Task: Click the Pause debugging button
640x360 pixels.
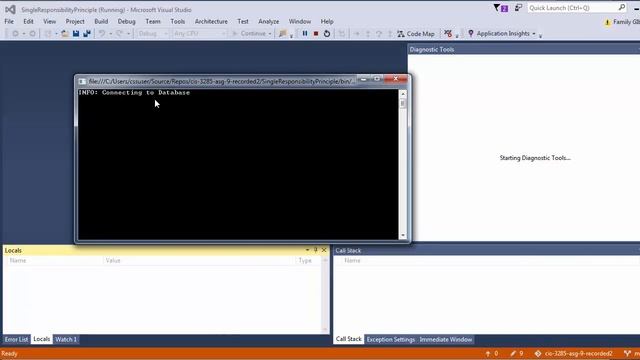Action: coord(305,34)
